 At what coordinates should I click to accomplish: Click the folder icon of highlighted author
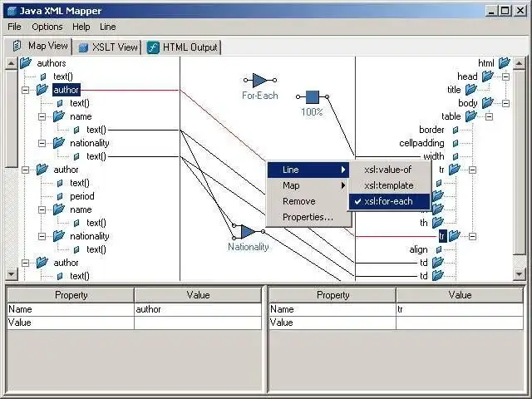(42, 90)
